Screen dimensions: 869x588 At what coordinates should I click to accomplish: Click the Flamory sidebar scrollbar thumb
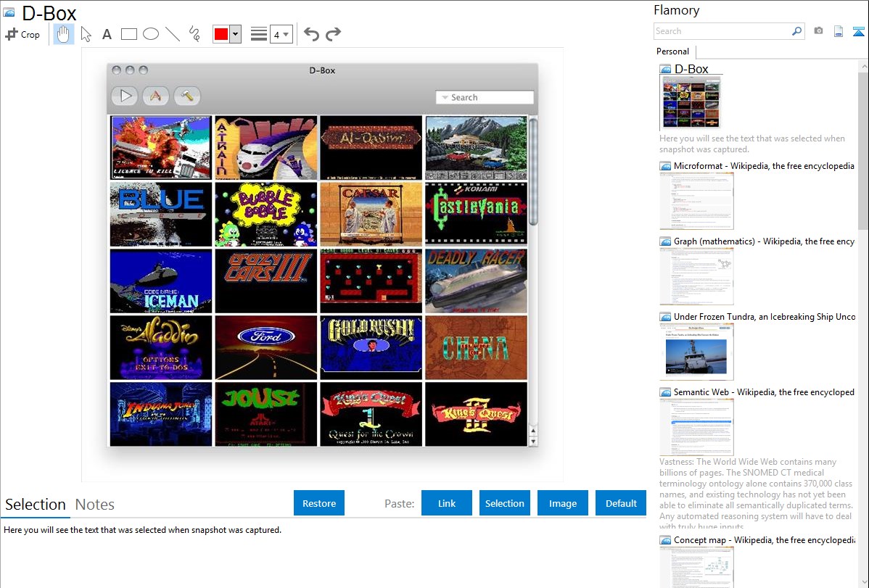click(x=863, y=149)
